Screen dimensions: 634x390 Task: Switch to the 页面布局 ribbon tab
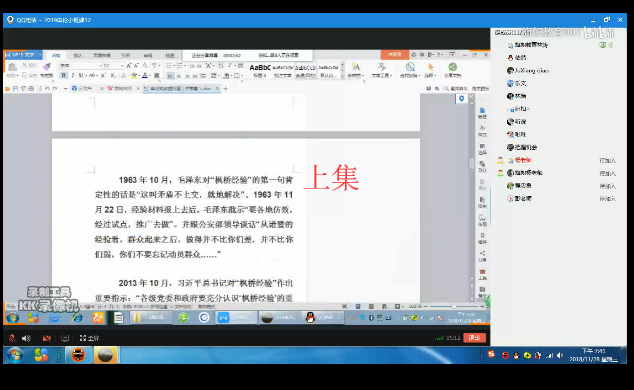tap(101, 55)
